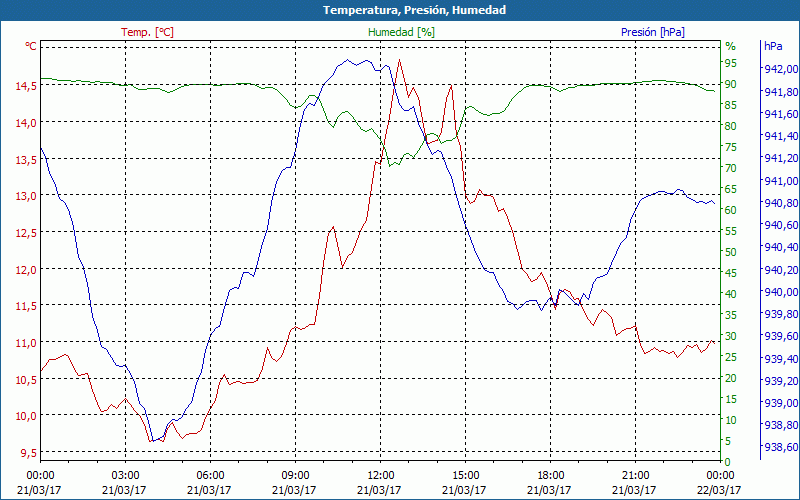
Task: Click humidity axis value '40'
Action: tap(731, 294)
